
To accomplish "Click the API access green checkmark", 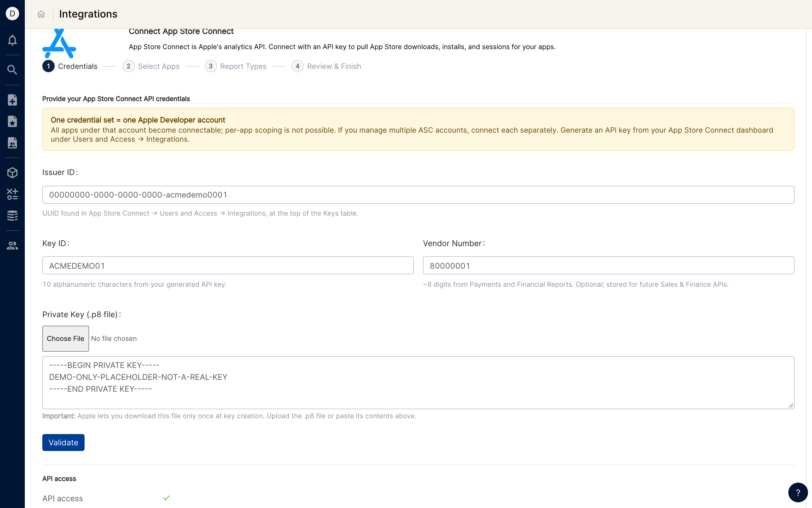I will (166, 498).
